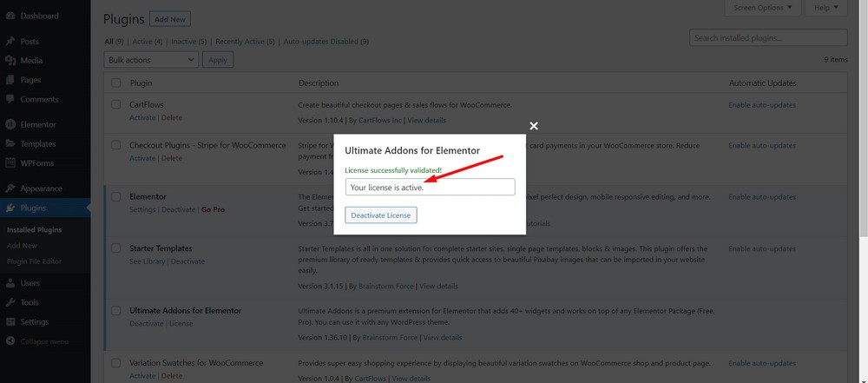Click the Search installed plugins field
This screenshot has height=383, width=868.
[x=768, y=37]
